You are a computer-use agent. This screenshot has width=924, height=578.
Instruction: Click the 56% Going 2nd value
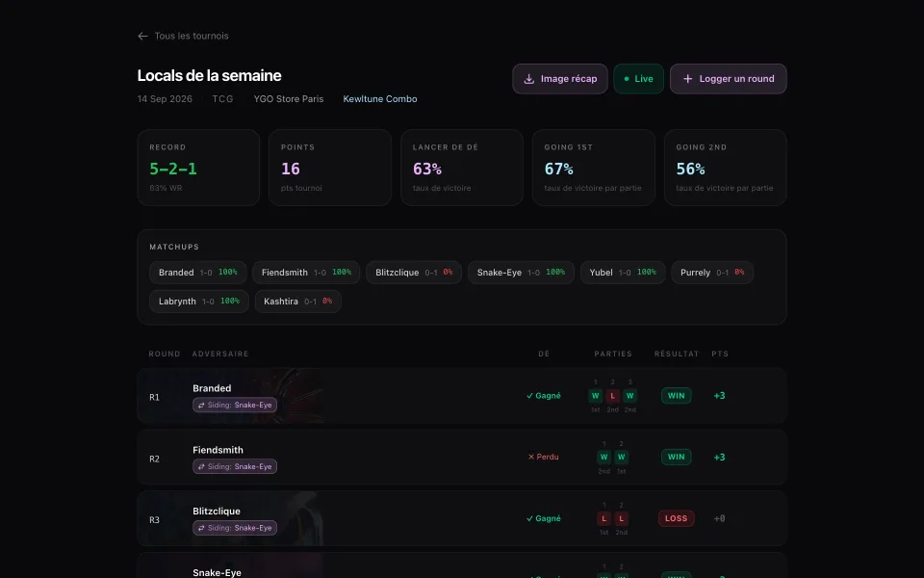click(x=691, y=170)
